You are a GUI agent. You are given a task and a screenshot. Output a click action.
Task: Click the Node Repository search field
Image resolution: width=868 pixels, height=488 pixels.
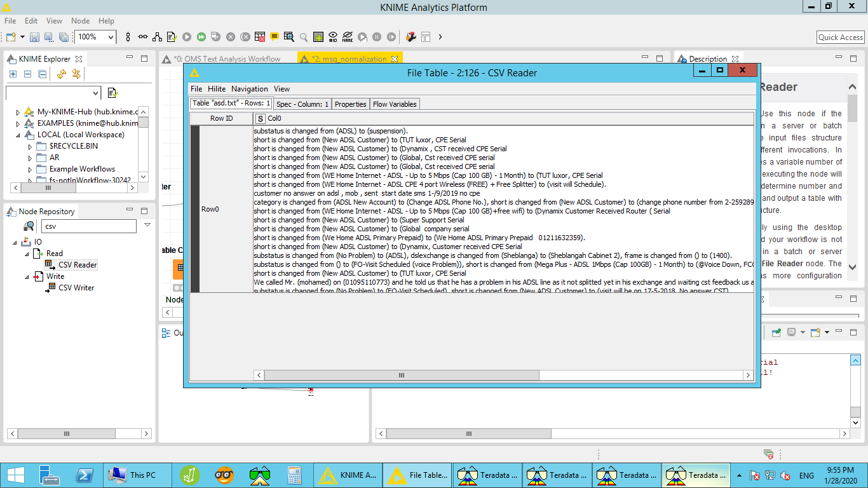89,226
